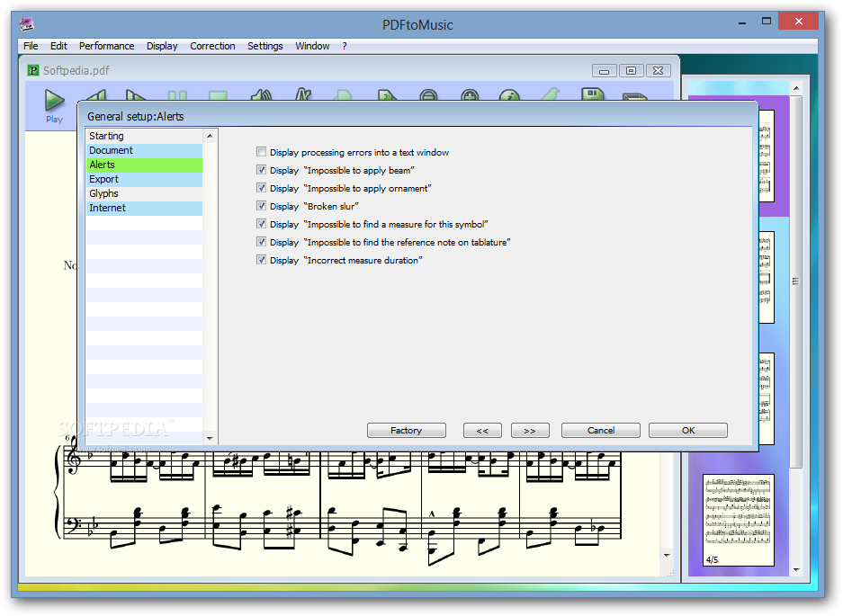Open the Edit menu
Viewport: 843px width, 616px height.
[x=58, y=46]
